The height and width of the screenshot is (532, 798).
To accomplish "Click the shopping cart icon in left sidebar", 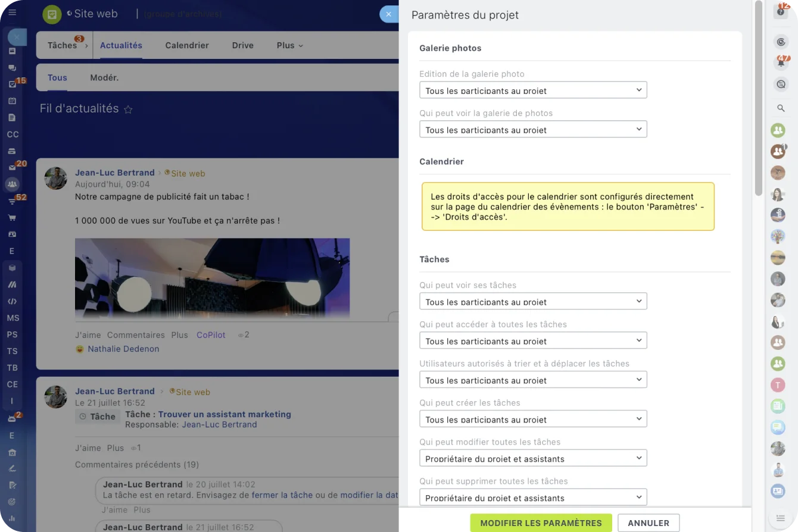I will click(12, 218).
